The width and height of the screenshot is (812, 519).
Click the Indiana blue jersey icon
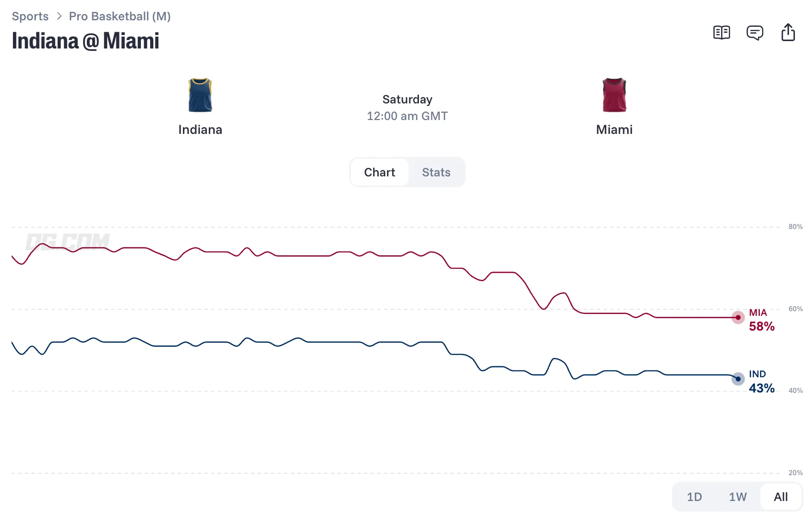(200, 95)
